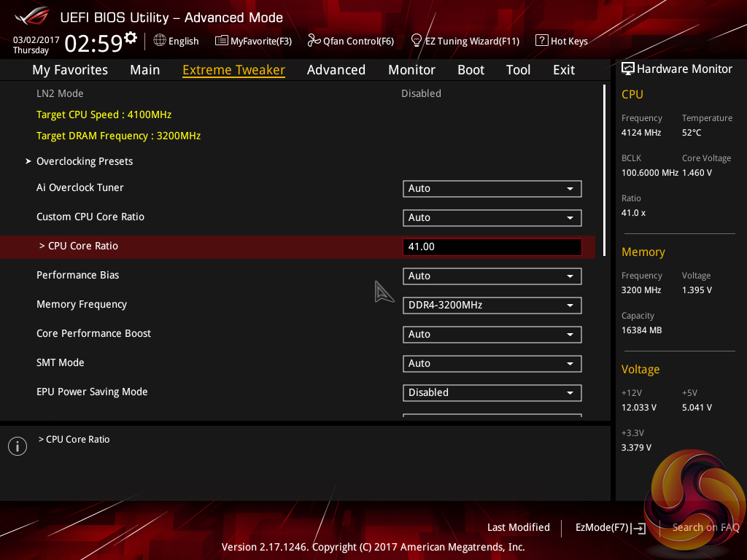Click the Target DRAM Frequency : 3200MHz text

coord(119,136)
